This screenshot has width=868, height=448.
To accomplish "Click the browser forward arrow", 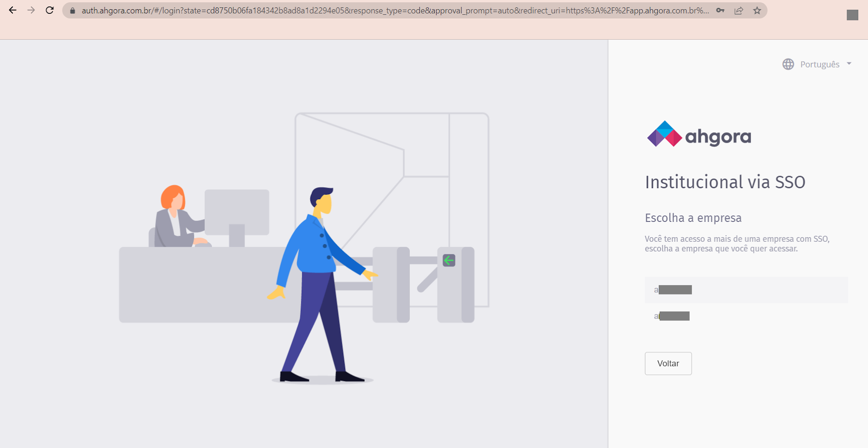I will coord(31,10).
